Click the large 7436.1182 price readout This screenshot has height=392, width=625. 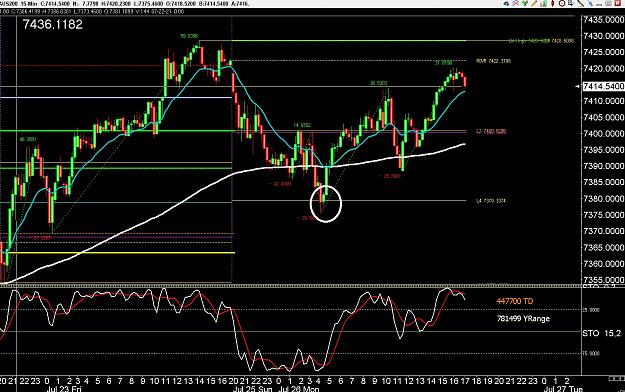point(53,24)
